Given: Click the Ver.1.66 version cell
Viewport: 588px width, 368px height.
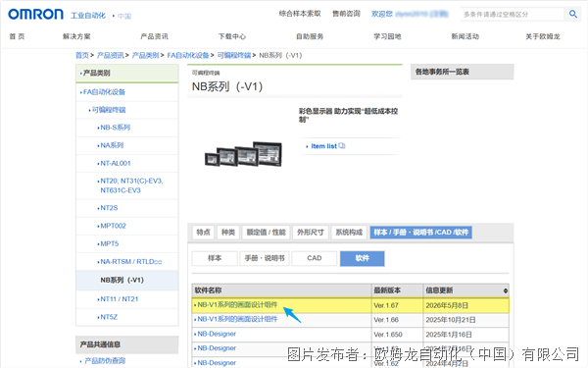Looking at the screenshot, I should [x=397, y=320].
